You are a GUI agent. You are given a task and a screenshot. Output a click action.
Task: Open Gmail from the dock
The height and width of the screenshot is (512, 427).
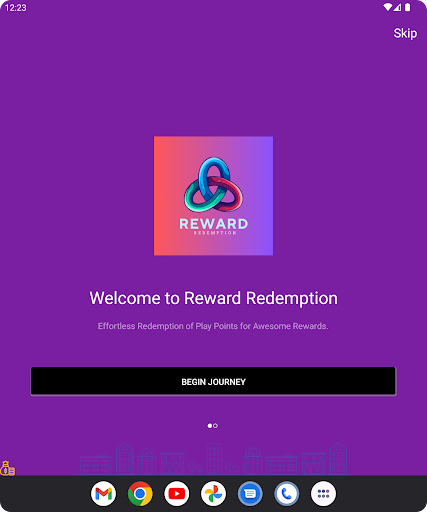click(103, 493)
